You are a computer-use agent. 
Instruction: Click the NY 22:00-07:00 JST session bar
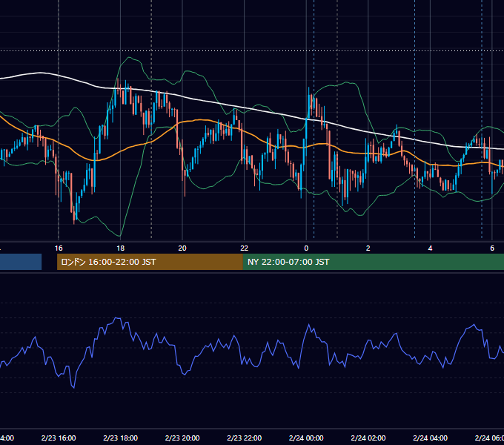tap(373, 262)
